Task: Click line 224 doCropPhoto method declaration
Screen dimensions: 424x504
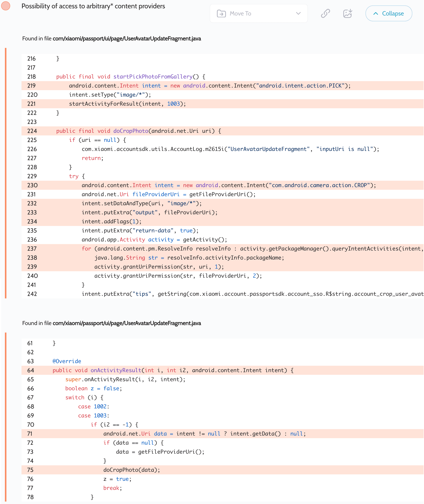Action: click(x=138, y=131)
